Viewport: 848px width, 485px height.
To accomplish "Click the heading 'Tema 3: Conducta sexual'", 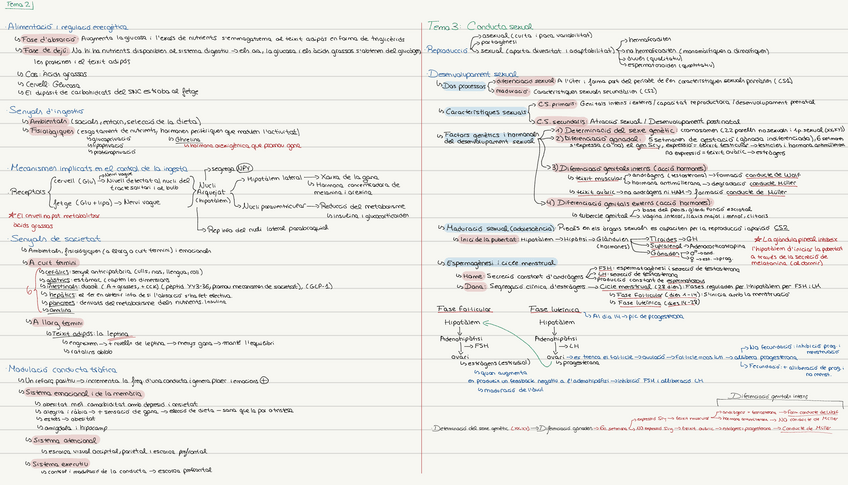I will coord(480,26).
